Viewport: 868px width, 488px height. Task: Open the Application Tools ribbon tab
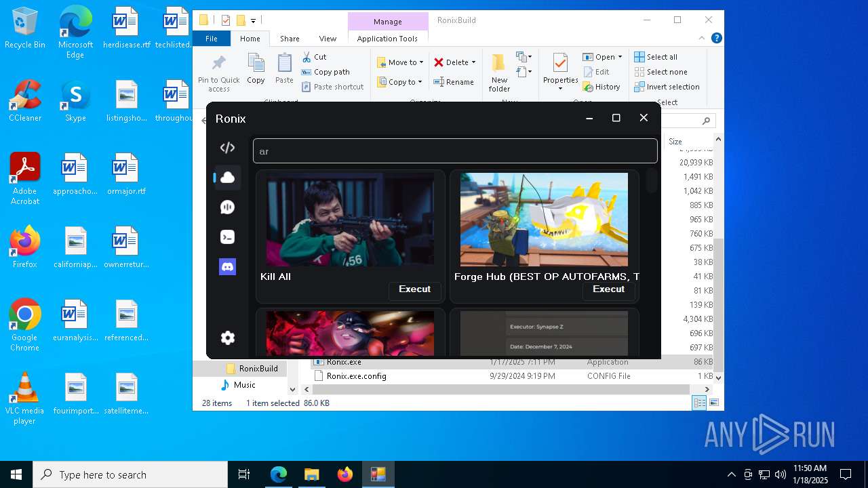[x=387, y=39]
